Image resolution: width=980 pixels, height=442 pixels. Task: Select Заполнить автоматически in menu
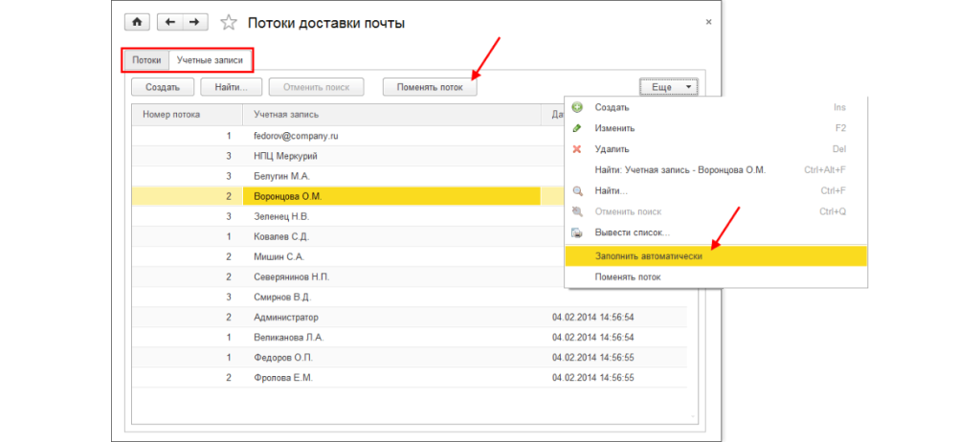click(649, 256)
